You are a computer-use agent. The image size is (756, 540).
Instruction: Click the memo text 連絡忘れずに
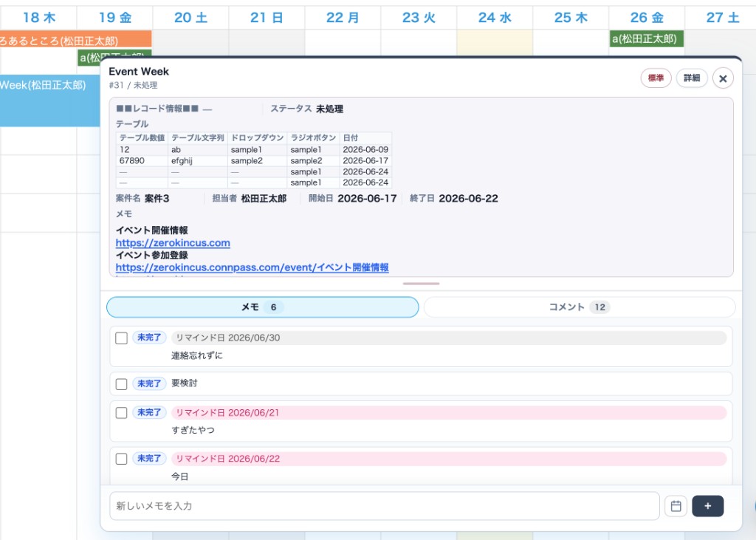coord(197,355)
